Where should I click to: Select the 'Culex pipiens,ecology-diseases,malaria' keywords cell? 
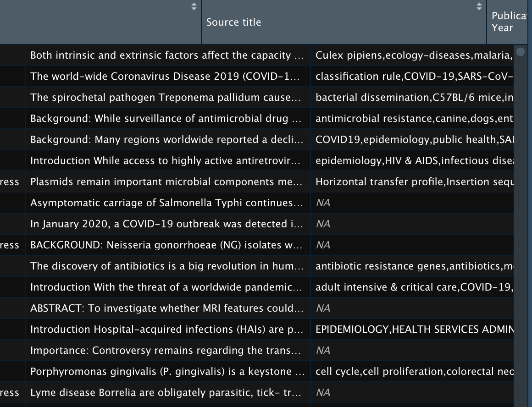click(413, 55)
